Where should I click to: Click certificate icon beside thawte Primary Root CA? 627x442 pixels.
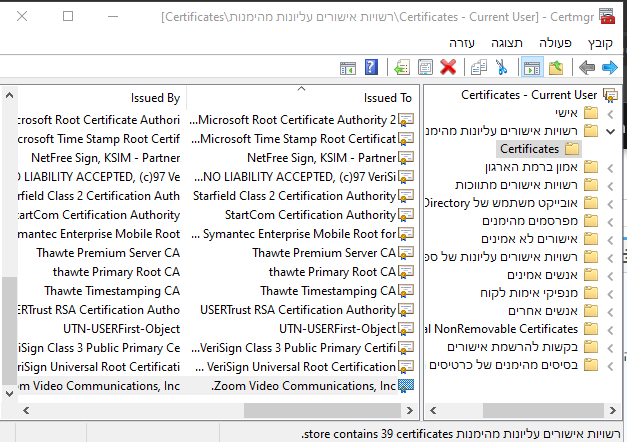coord(406,272)
